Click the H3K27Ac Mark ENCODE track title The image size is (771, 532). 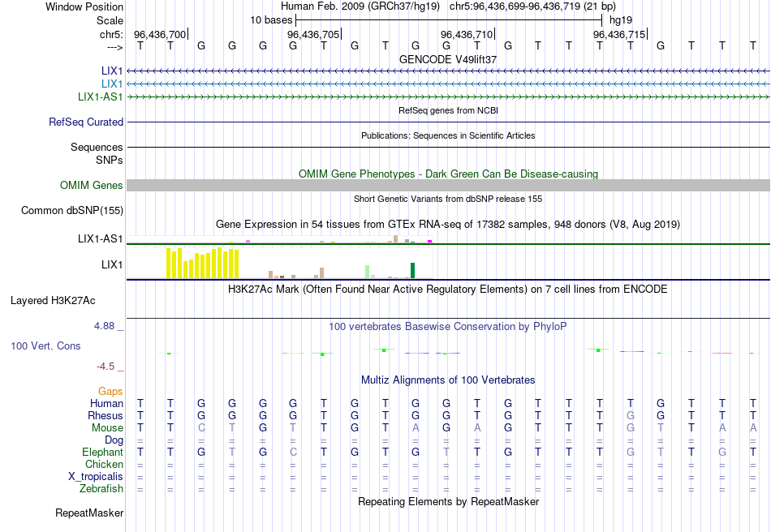(x=448, y=289)
